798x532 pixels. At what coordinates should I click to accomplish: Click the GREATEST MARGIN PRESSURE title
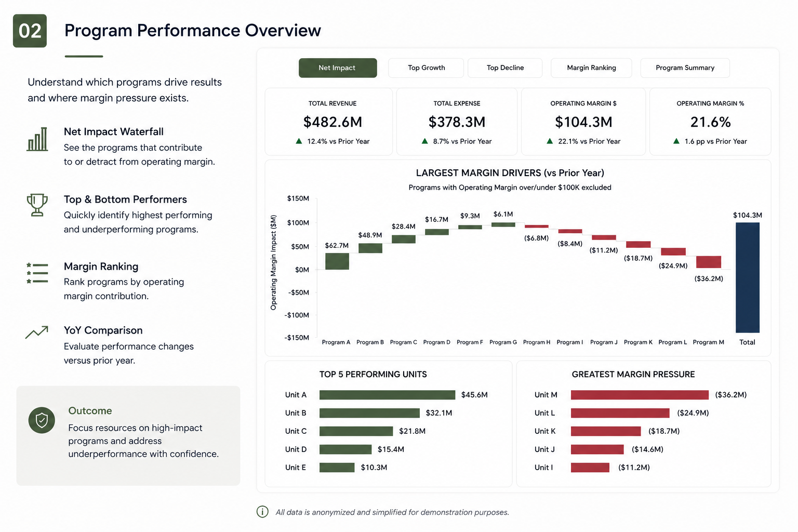point(633,375)
